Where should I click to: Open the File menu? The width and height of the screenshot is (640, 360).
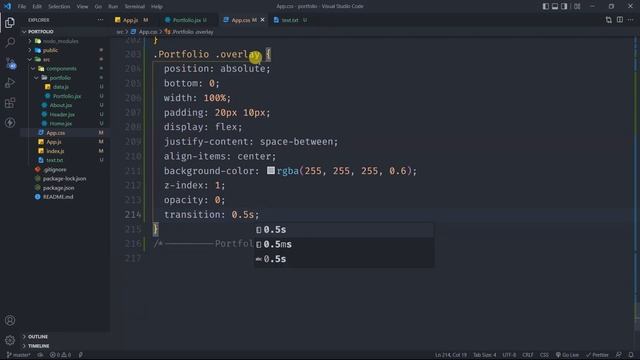coord(22,7)
